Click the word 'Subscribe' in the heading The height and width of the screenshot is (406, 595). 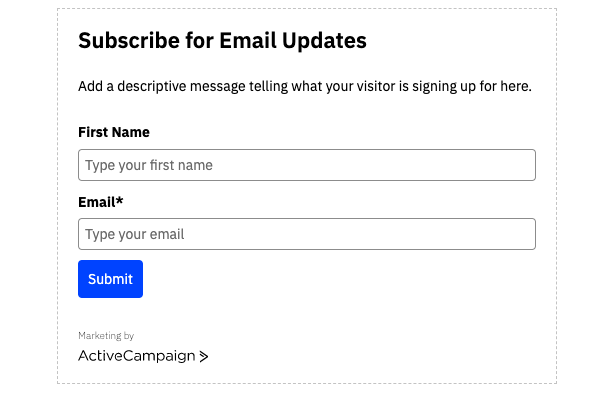coord(129,40)
